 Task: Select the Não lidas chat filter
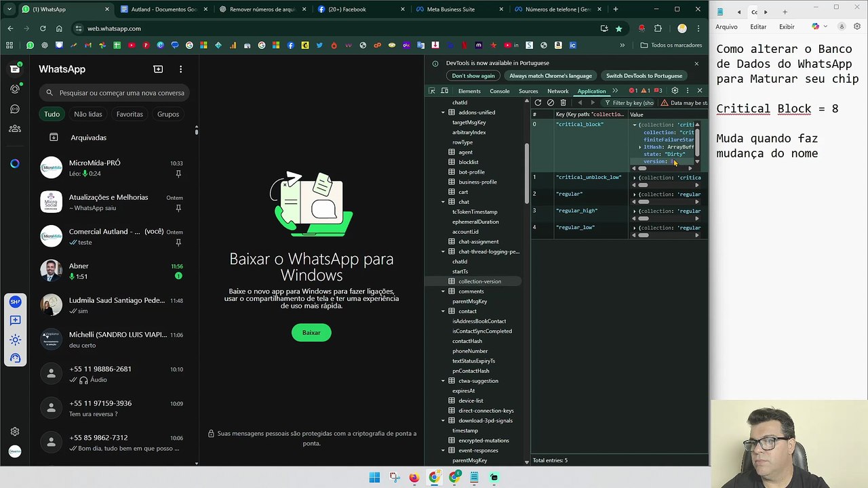point(88,114)
